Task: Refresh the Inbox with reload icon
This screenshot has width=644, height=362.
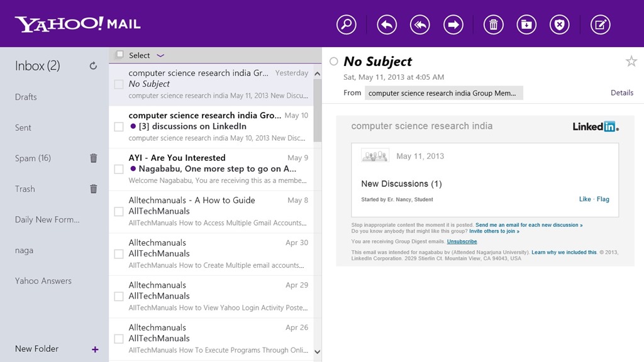Action: [x=93, y=65]
